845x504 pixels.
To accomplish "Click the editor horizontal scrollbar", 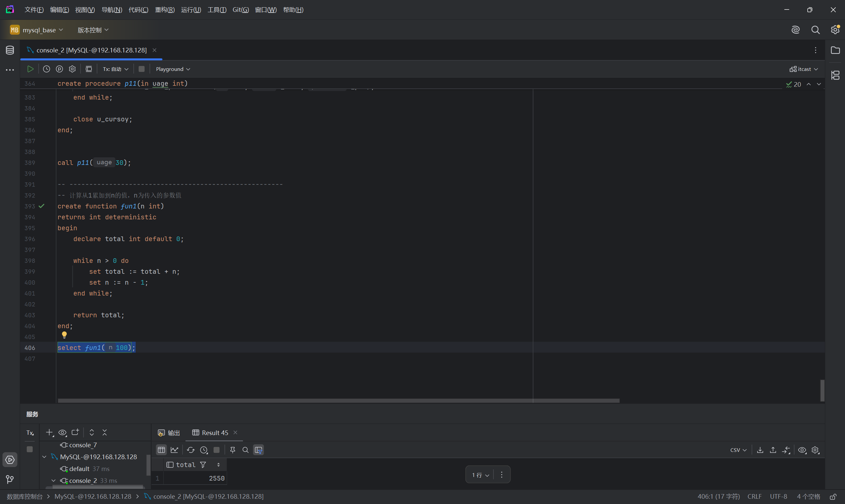I will tap(338, 401).
